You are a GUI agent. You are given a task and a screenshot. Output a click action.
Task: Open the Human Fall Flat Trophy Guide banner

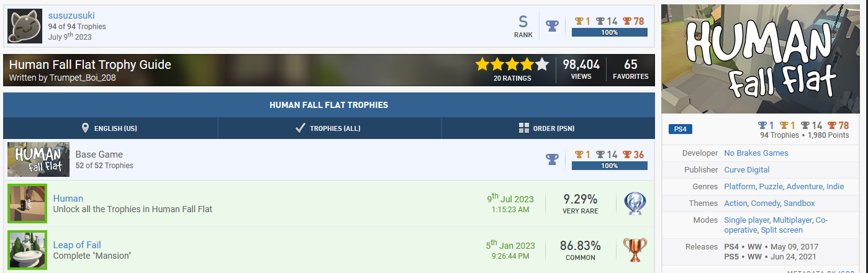pyautogui.click(x=90, y=65)
